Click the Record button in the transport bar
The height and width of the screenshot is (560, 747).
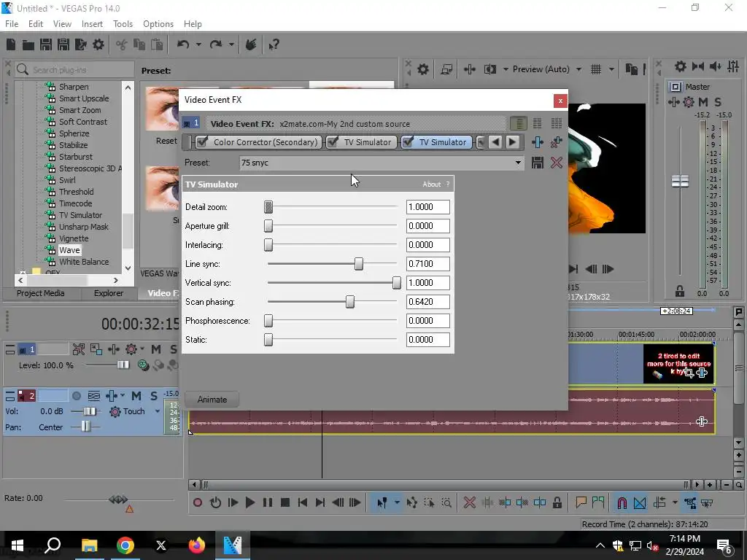[198, 502]
